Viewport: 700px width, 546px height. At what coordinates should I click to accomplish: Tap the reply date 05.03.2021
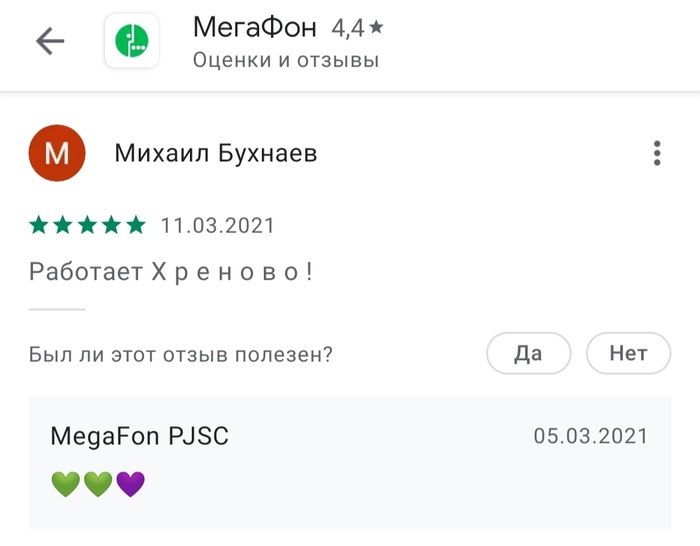590,435
